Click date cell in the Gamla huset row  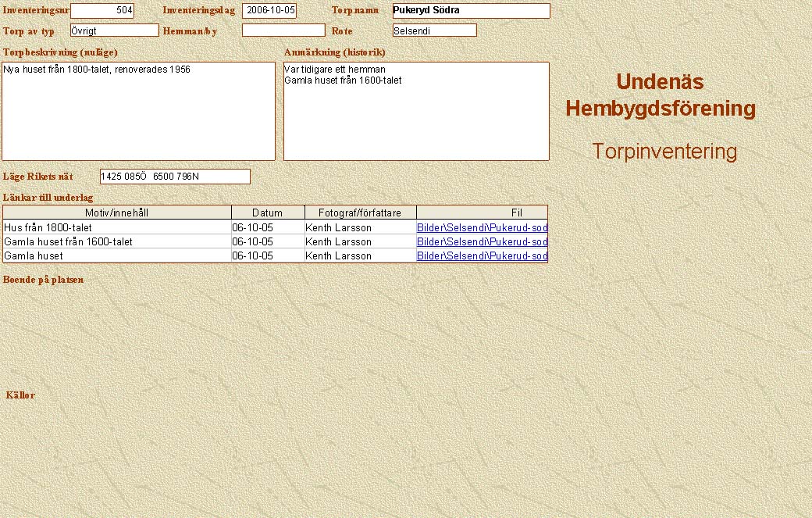(268, 255)
